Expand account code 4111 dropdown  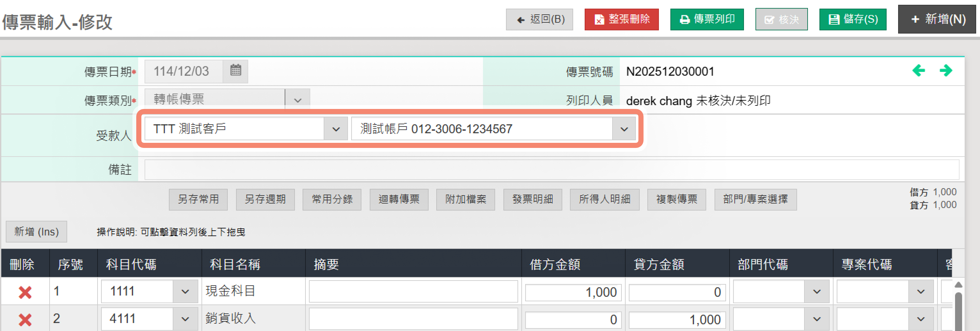[185, 319]
